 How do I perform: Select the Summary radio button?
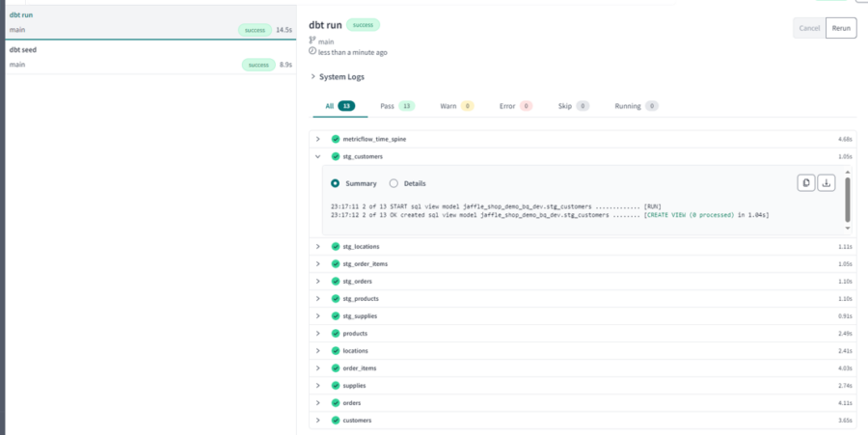(335, 183)
